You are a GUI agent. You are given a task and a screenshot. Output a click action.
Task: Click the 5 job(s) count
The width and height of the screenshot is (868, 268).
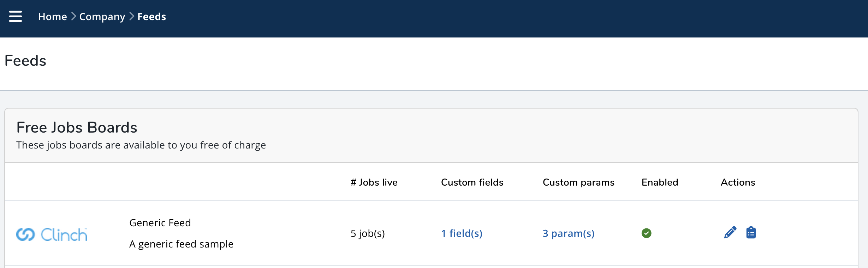368,233
